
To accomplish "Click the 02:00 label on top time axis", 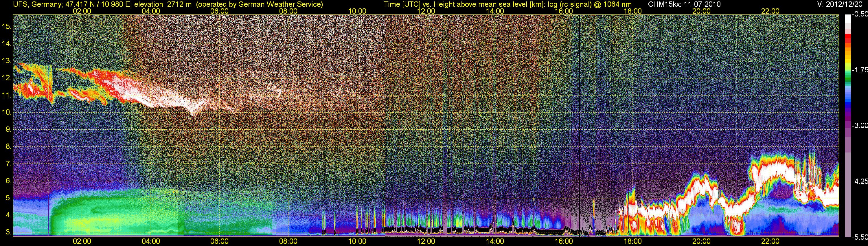I will [82, 11].
